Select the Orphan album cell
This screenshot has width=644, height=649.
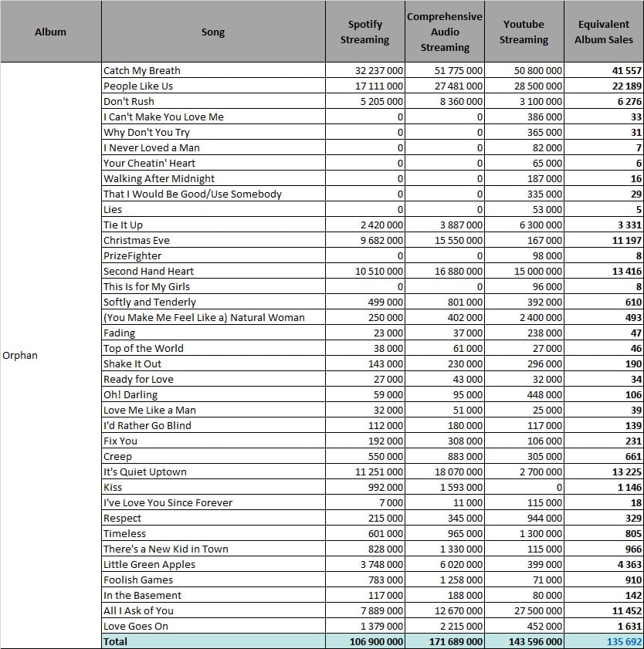[x=50, y=355]
